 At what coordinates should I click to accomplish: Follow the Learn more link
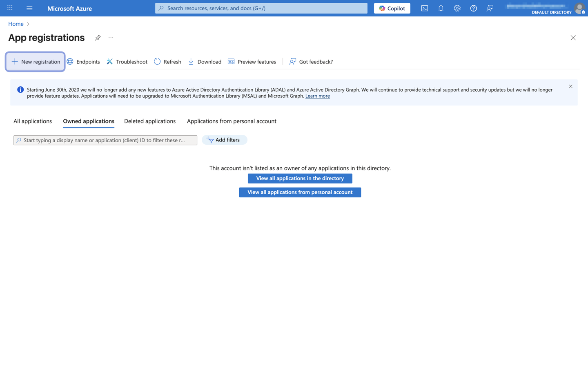click(317, 96)
